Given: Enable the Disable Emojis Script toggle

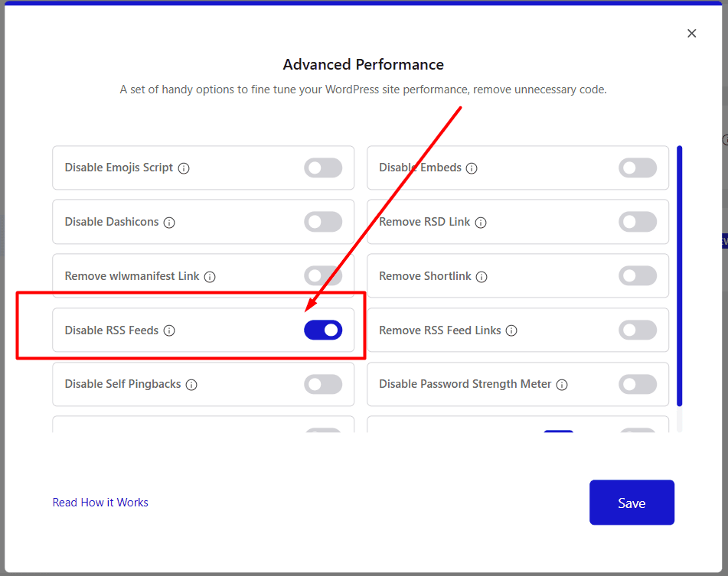Looking at the screenshot, I should pos(323,168).
